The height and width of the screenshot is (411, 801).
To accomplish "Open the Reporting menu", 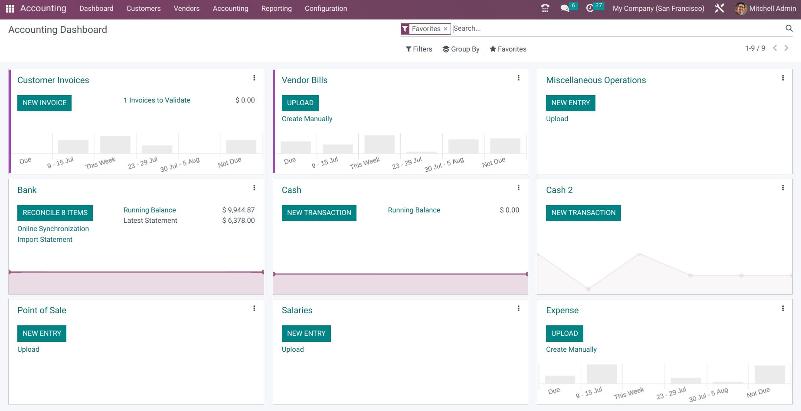I will [276, 8].
